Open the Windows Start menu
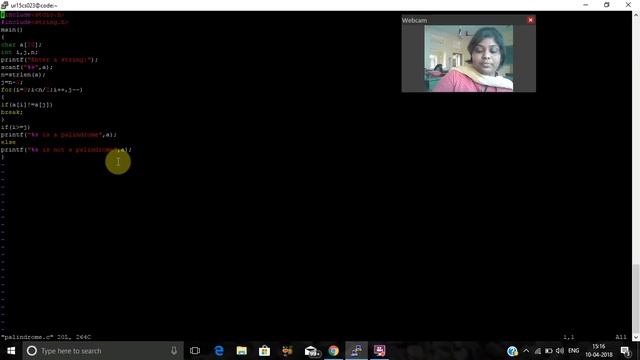 (11, 351)
